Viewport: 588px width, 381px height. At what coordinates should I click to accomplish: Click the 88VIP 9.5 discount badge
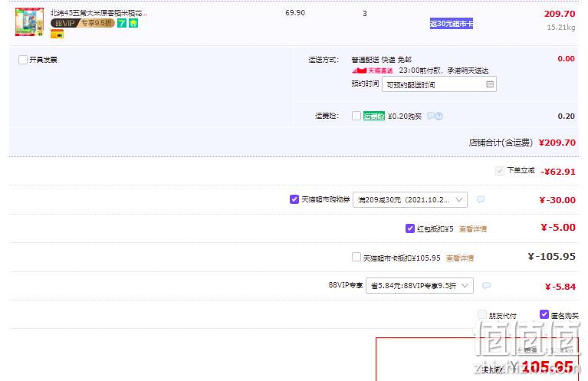[83, 23]
